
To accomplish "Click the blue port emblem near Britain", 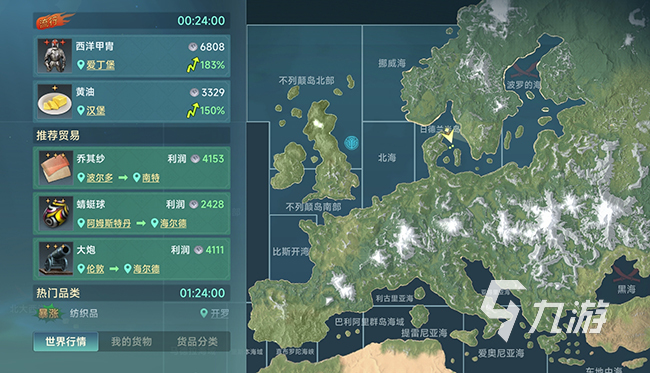I will [x=352, y=143].
